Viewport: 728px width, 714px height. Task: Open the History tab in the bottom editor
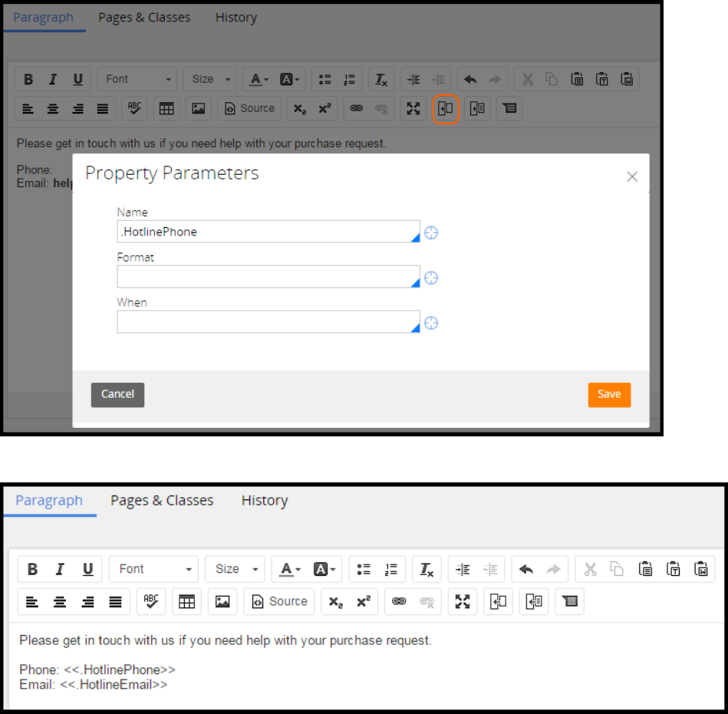(x=265, y=500)
